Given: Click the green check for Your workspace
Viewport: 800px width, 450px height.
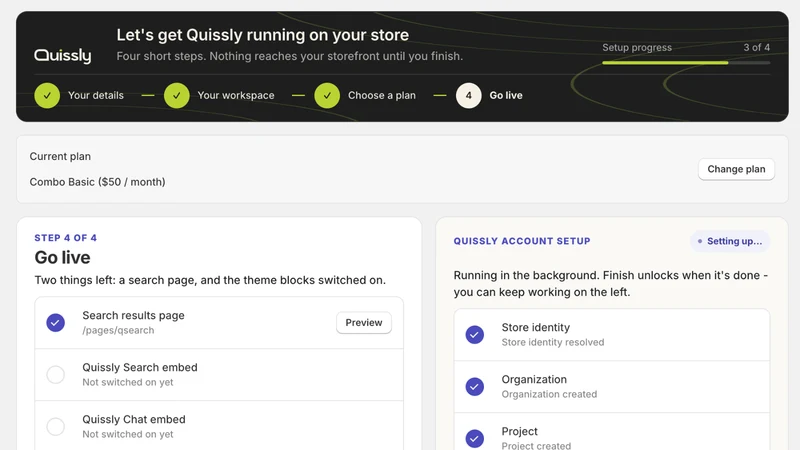Looking at the screenshot, I should [177, 95].
